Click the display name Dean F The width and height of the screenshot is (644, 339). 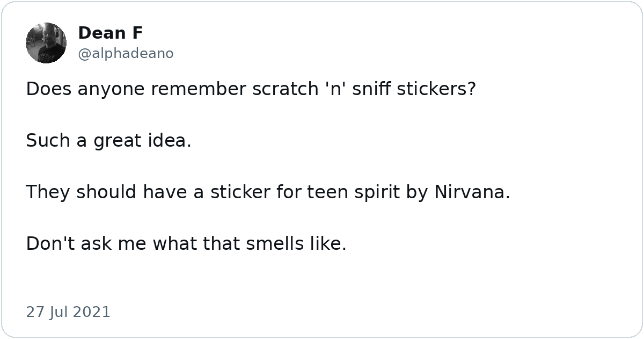(x=111, y=33)
